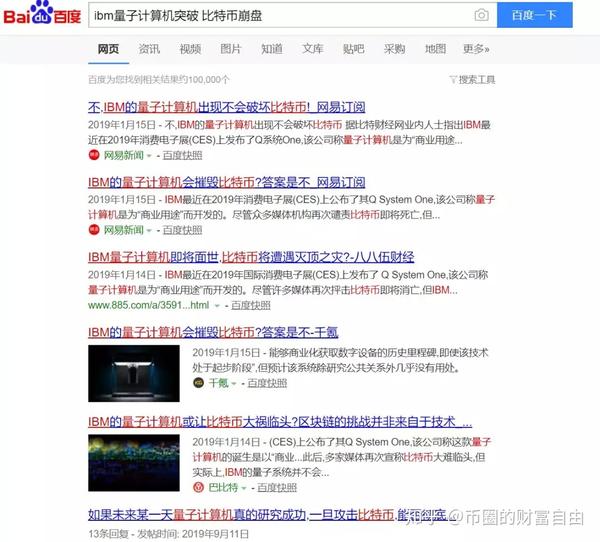Click the 巴比特 source icon

click(198, 487)
